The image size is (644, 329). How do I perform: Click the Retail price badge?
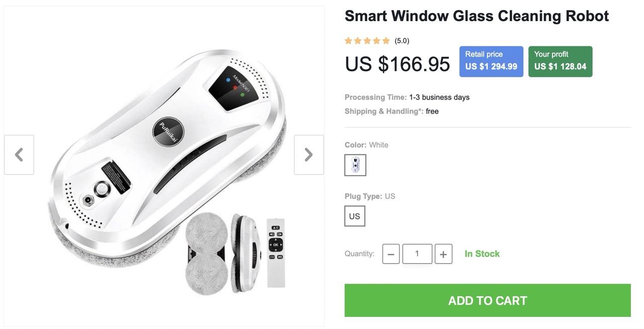491,61
